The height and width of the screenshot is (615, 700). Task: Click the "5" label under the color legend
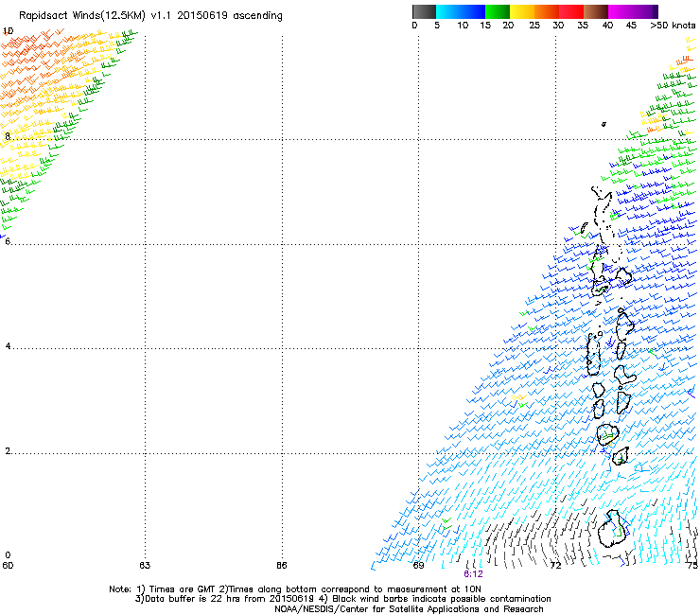pyautogui.click(x=437, y=26)
